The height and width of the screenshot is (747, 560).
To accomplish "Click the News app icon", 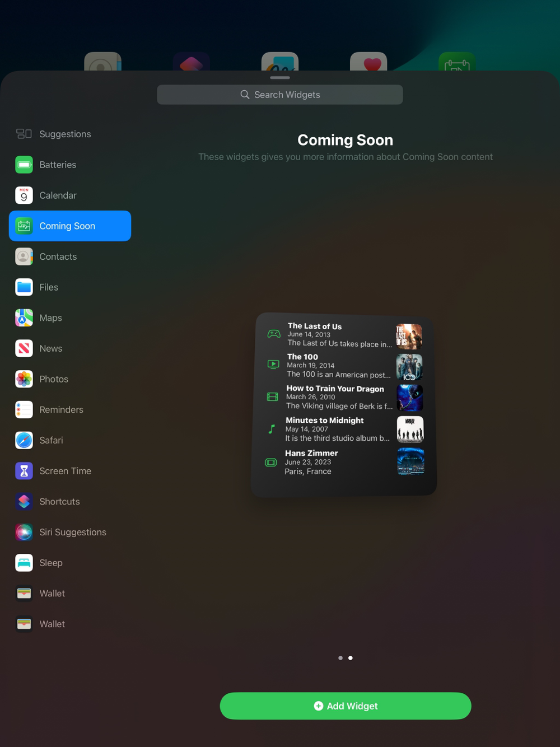I will click(24, 348).
